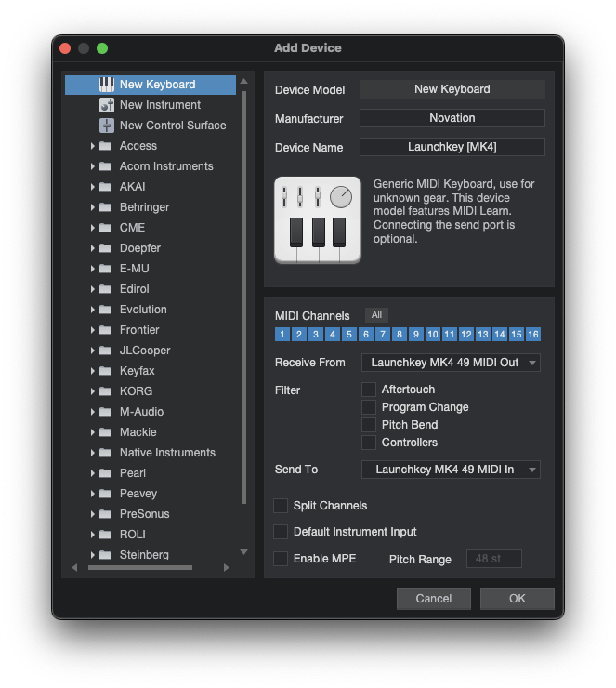
Task: Tick the Enable MPE checkbox
Action: point(281,559)
